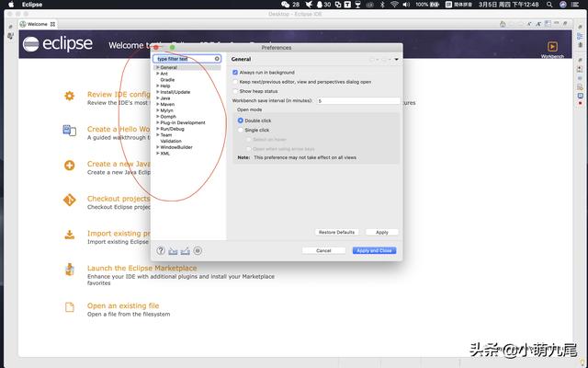The height and width of the screenshot is (368, 588).
Task: Click the Apply and Close button
Action: tap(374, 250)
